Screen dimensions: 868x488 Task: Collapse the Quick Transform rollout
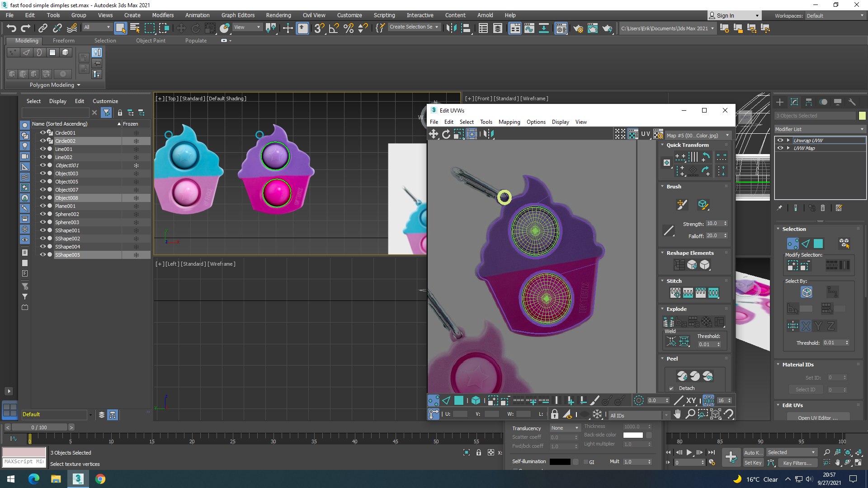[x=663, y=145]
